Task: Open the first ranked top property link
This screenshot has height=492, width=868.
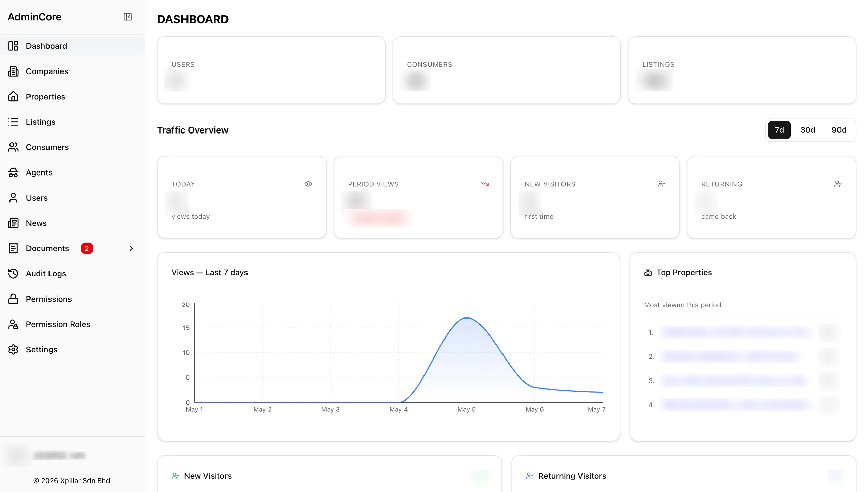Action: 736,332
